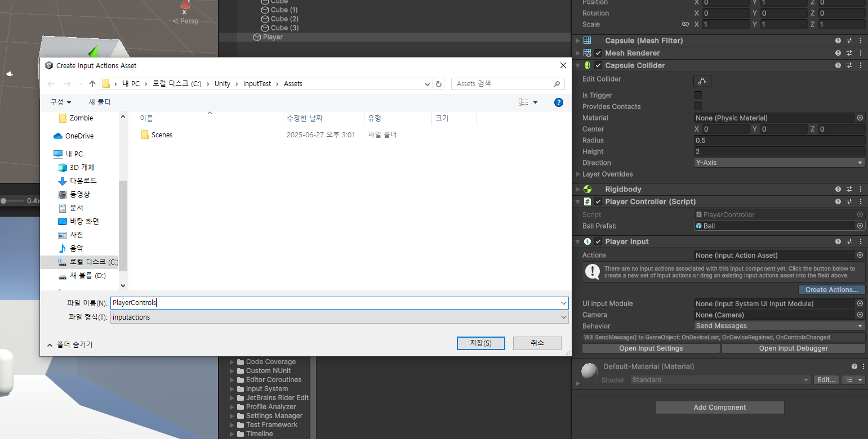Click the Default-Material Edit... button
This screenshot has width=868, height=439.
[x=826, y=380]
